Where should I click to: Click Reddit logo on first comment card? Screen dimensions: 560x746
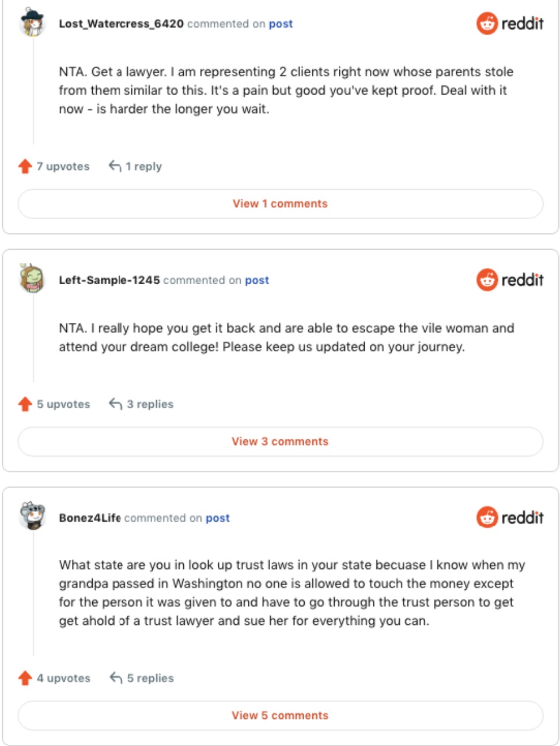510,24
